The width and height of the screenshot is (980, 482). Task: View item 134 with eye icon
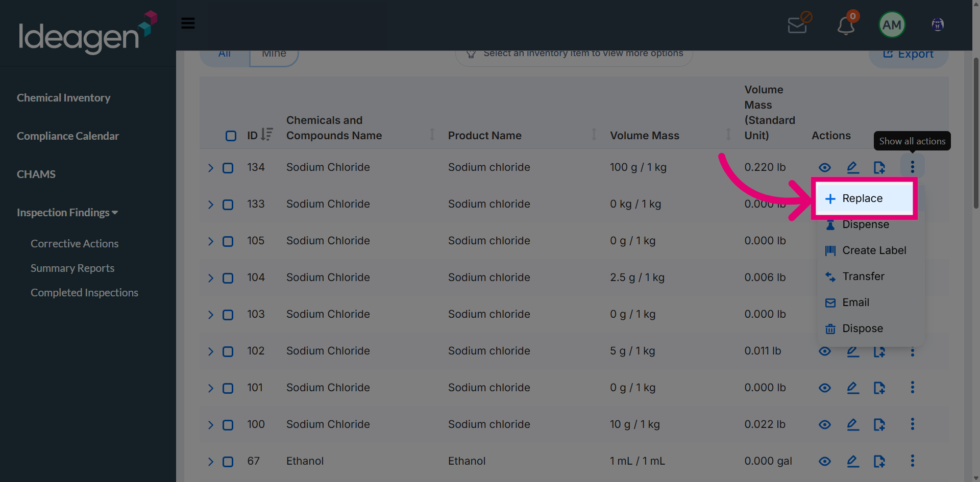(825, 167)
